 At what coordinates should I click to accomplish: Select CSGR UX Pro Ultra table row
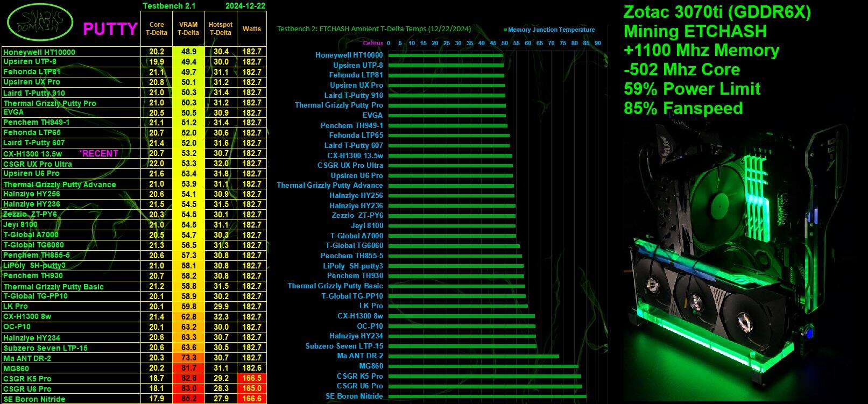(x=135, y=164)
